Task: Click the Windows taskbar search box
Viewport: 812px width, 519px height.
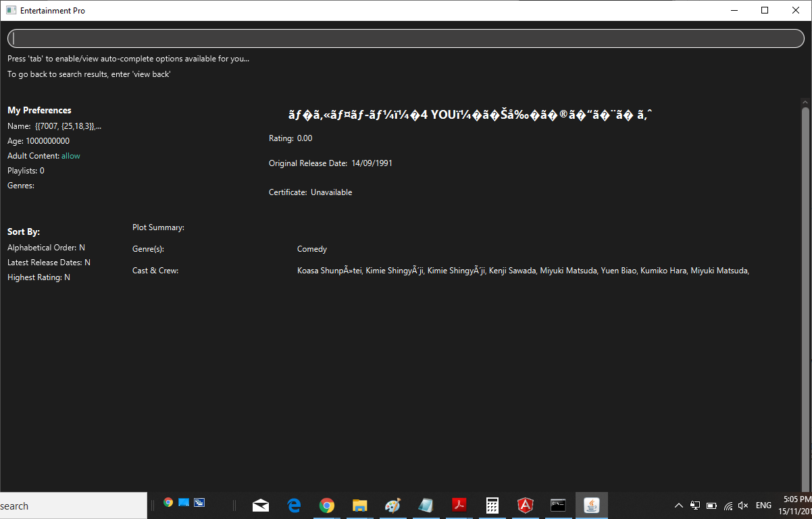Action: [x=73, y=506]
